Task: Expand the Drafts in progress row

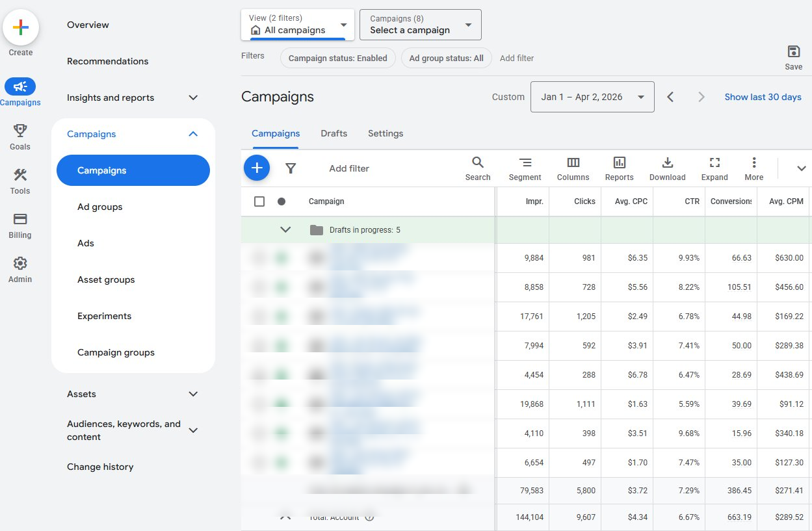Action: click(x=285, y=229)
